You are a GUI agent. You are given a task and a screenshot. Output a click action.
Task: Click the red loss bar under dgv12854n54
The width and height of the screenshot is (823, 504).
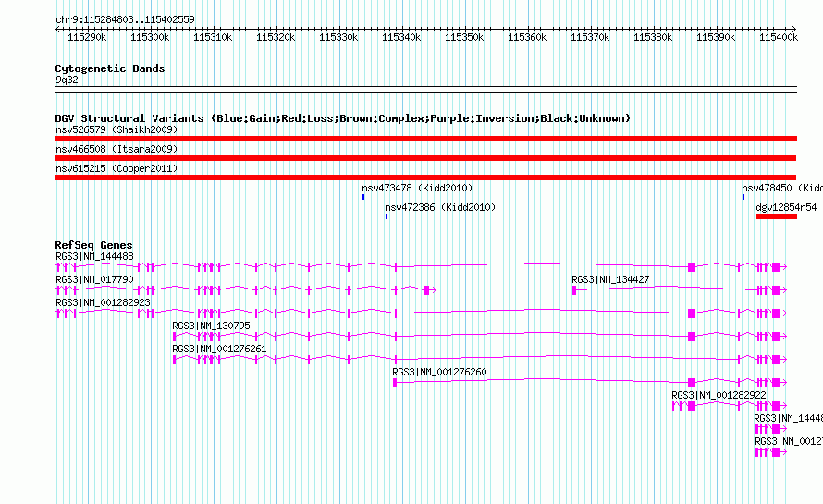pyautogui.click(x=777, y=216)
